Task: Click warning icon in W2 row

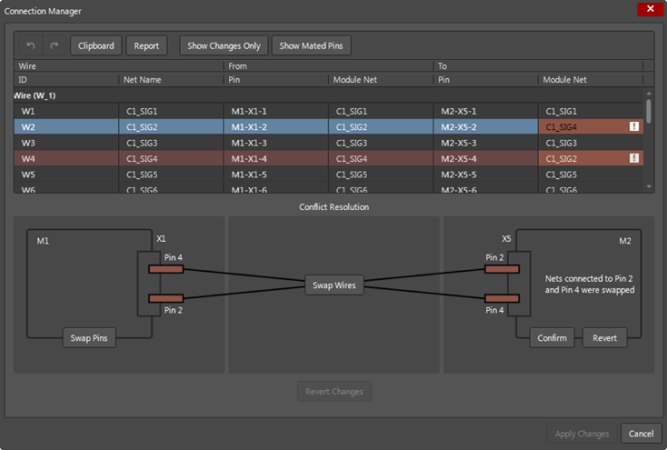Action: pyautogui.click(x=633, y=127)
